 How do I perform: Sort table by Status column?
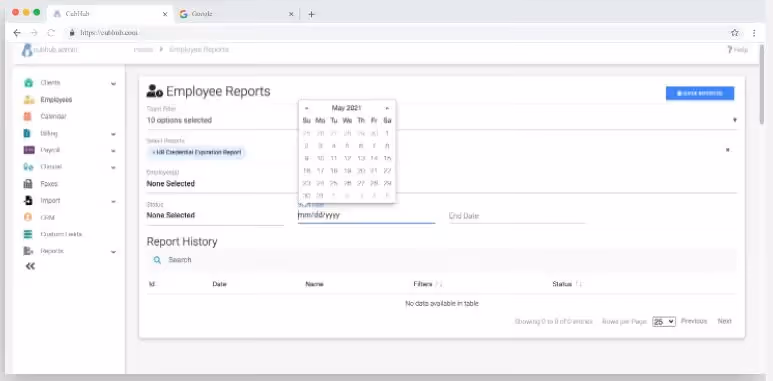(x=567, y=284)
